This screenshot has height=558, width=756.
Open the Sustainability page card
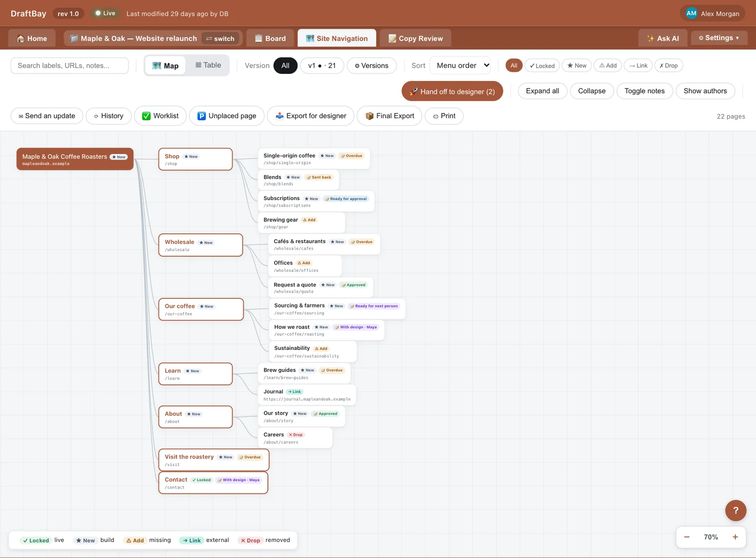point(313,351)
